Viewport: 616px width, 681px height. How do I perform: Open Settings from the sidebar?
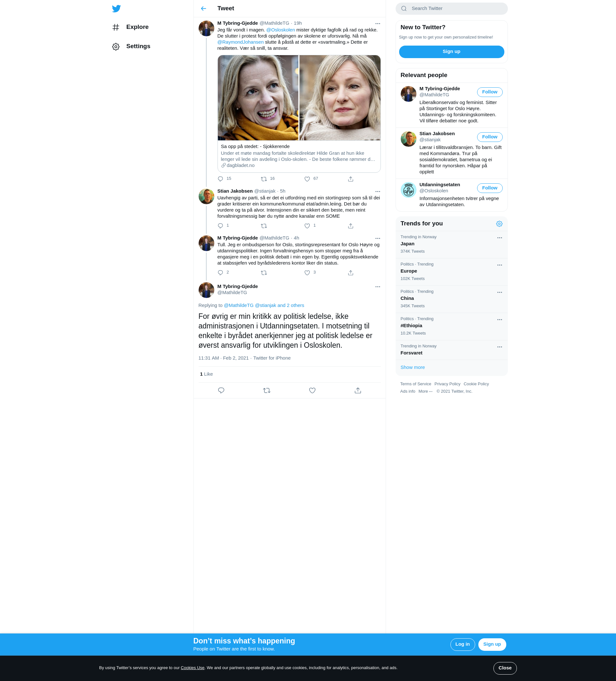tap(131, 46)
